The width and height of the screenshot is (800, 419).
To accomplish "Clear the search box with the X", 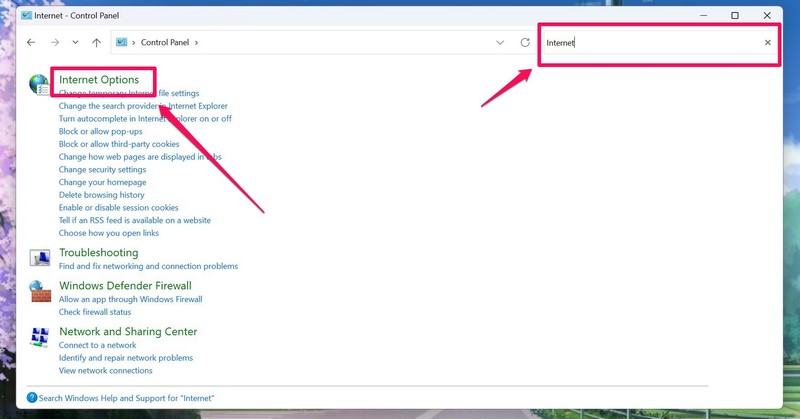I will pyautogui.click(x=768, y=43).
